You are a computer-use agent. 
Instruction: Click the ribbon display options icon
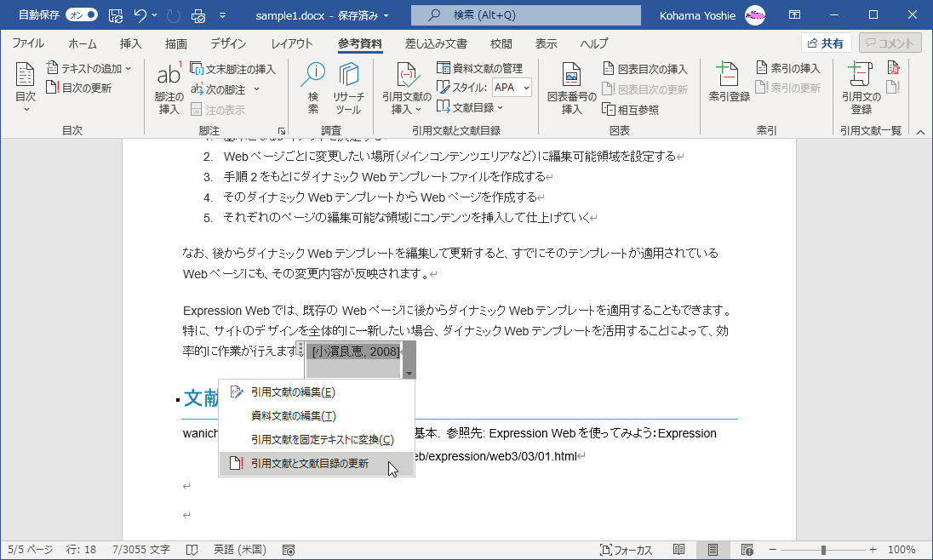click(x=794, y=14)
